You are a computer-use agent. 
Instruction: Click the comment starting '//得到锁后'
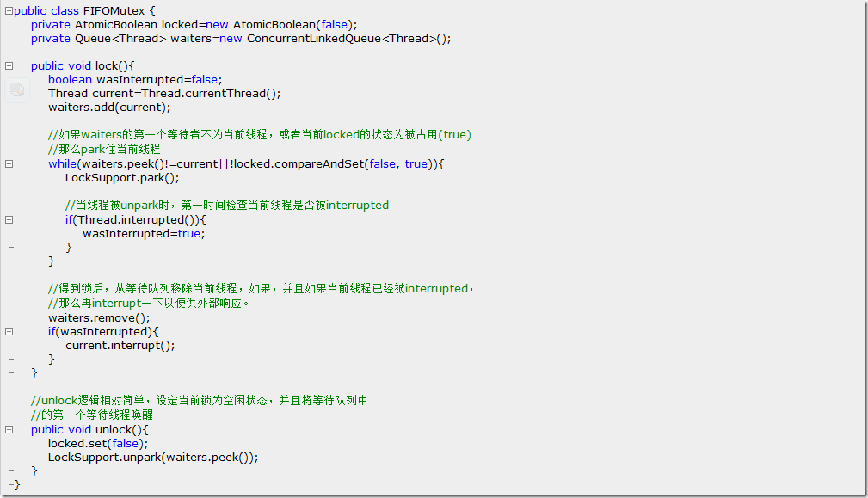(262, 288)
